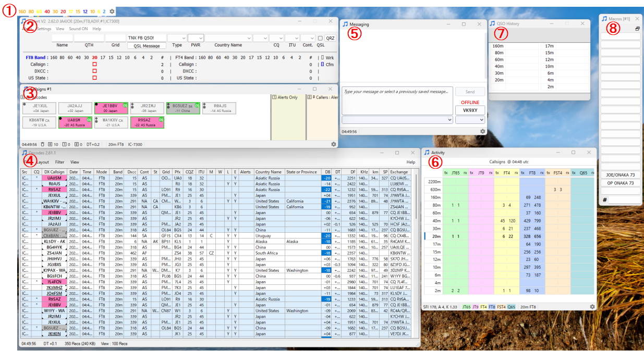The image size is (644, 351).
Task: Click the Name input field
Action: [x=62, y=38]
